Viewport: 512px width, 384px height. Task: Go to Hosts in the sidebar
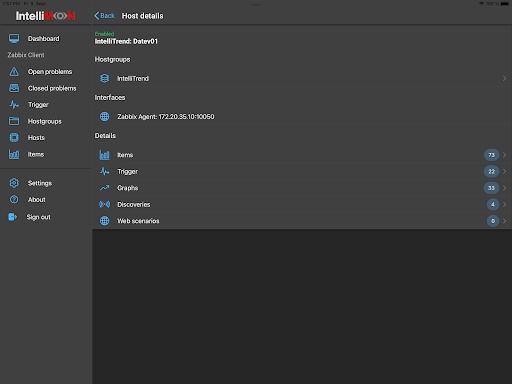[x=36, y=138]
